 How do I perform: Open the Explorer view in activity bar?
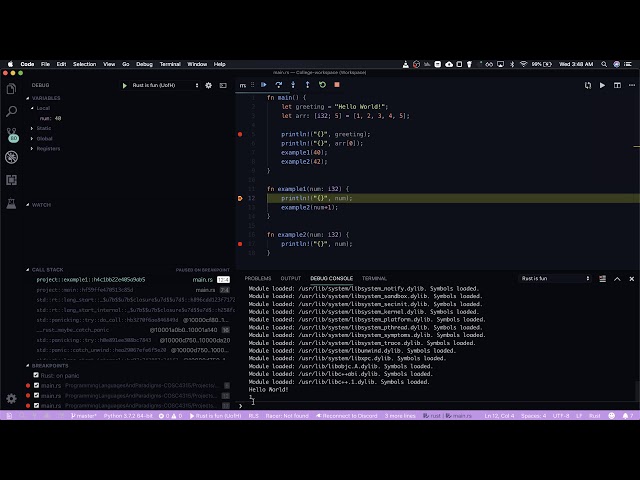click(11, 89)
